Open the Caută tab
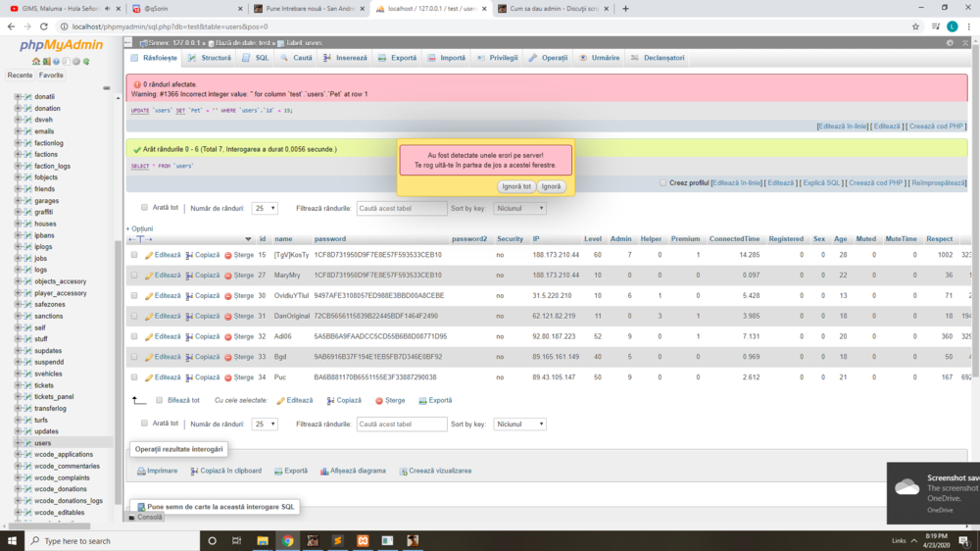980x551 pixels. click(x=296, y=58)
